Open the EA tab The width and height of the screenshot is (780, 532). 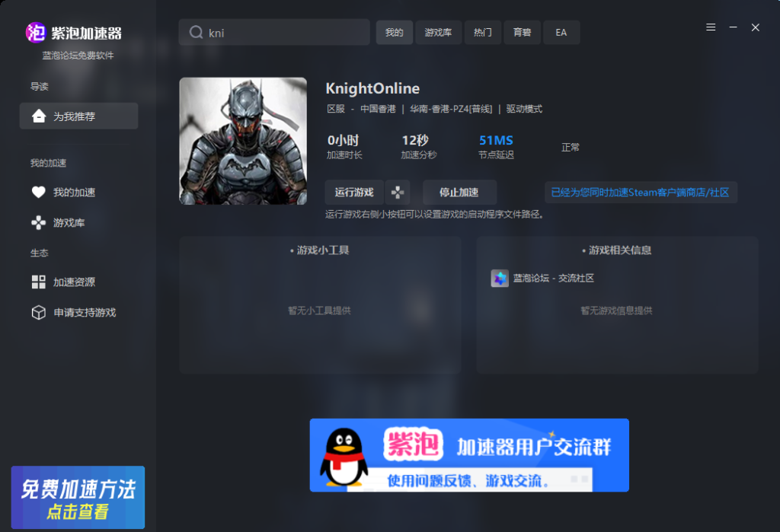[x=561, y=32]
